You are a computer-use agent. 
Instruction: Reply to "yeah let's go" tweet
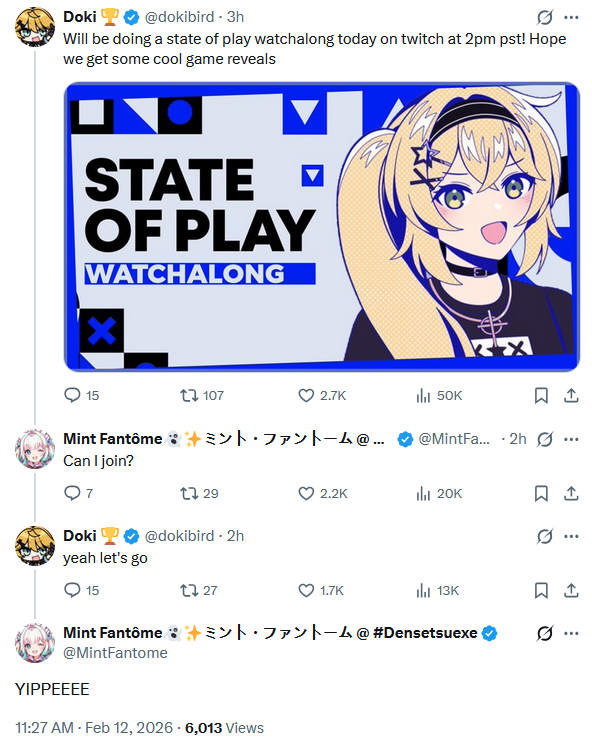(x=81, y=591)
